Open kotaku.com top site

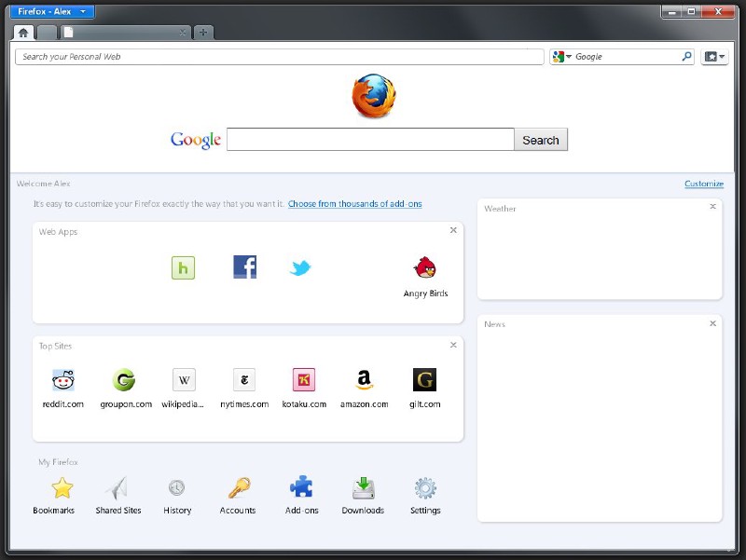[304, 389]
